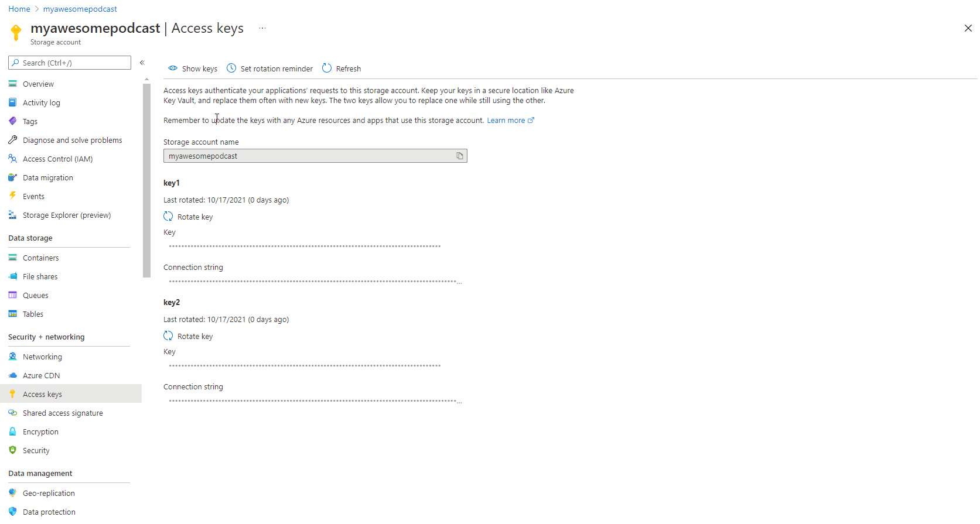The image size is (980, 524).
Task: Click the Tags menu label
Action: (30, 121)
